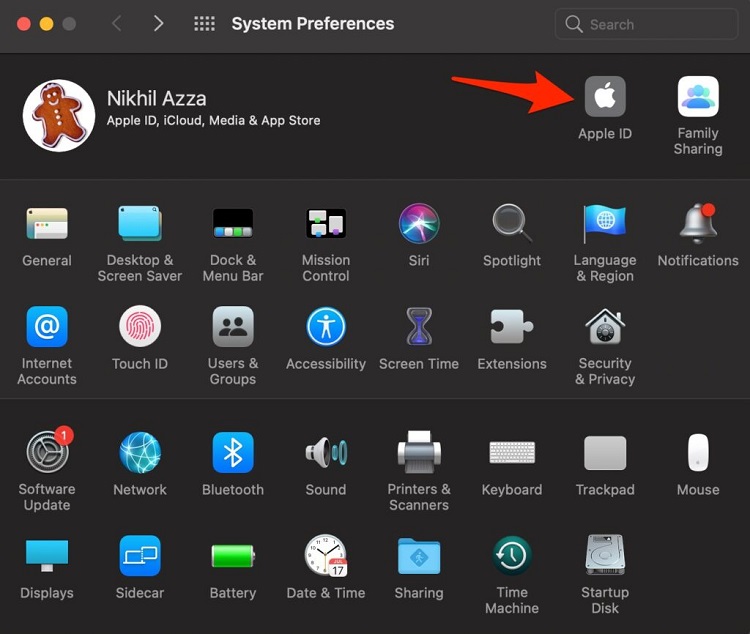Click Nikhil Azza account name
This screenshot has height=634, width=750.
click(157, 98)
